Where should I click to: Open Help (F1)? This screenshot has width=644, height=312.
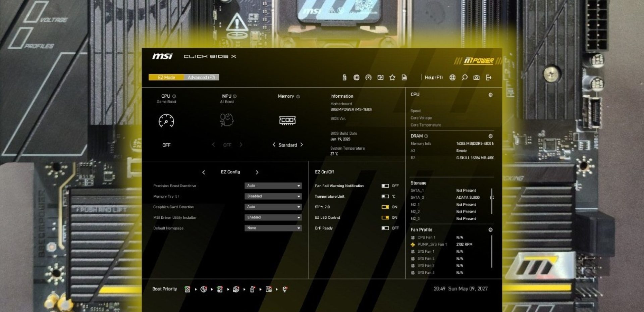(434, 77)
